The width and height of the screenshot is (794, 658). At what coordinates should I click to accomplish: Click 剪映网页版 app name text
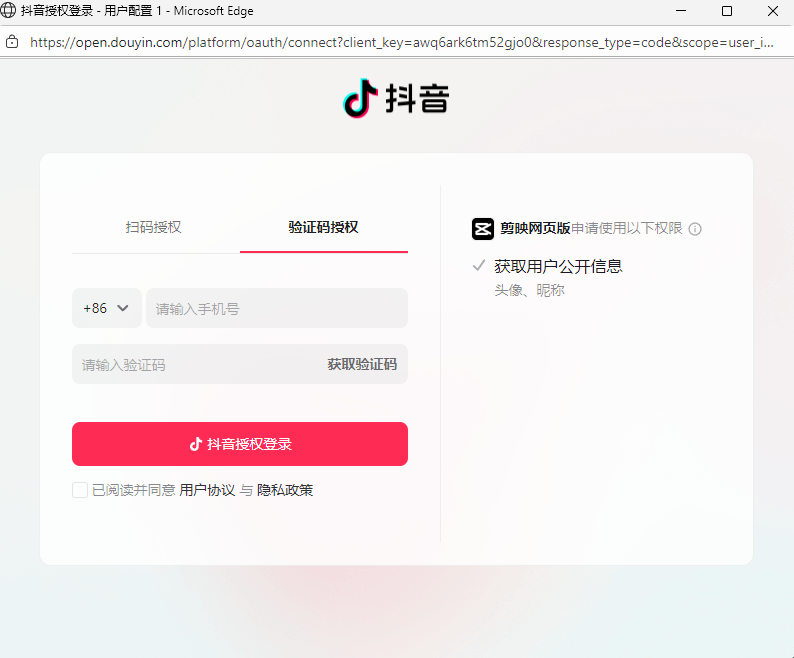(535, 228)
